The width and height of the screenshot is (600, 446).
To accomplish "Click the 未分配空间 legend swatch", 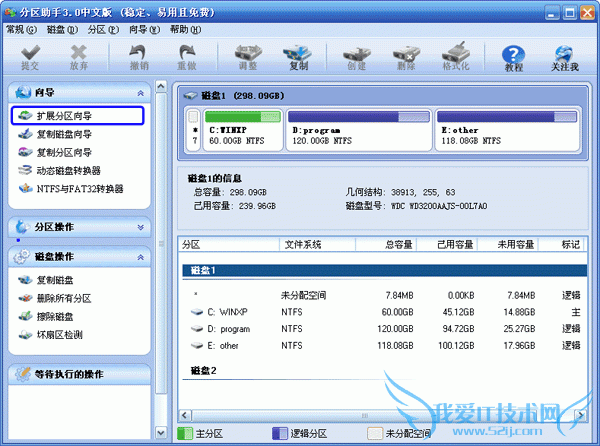I will [x=375, y=433].
